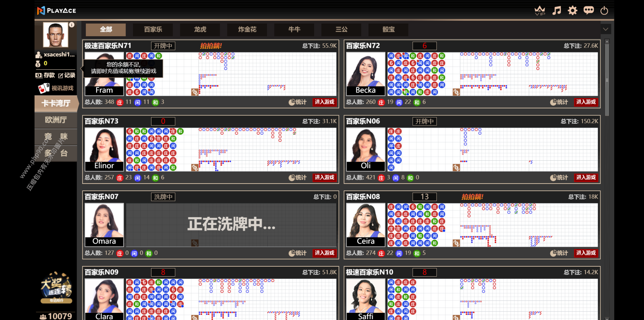Open the VIP crown icon
Image resolution: width=644 pixels, height=320 pixels.
tap(540, 11)
